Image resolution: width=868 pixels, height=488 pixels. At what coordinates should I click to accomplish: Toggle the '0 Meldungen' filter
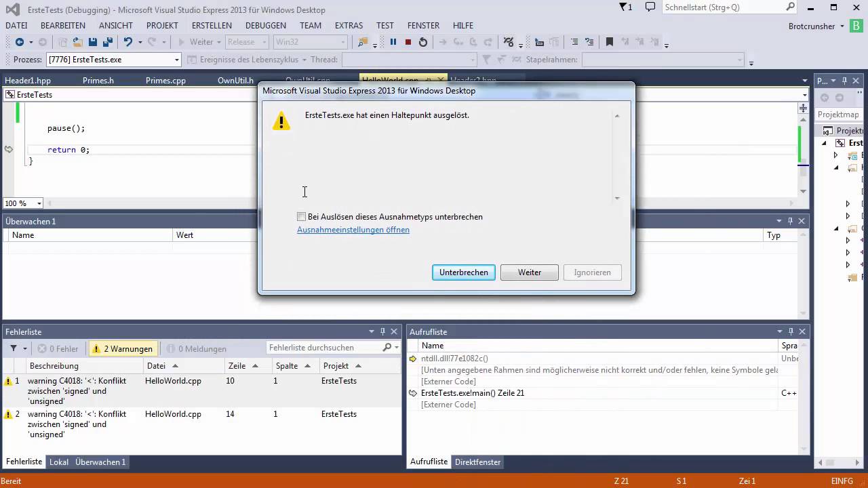click(197, 348)
